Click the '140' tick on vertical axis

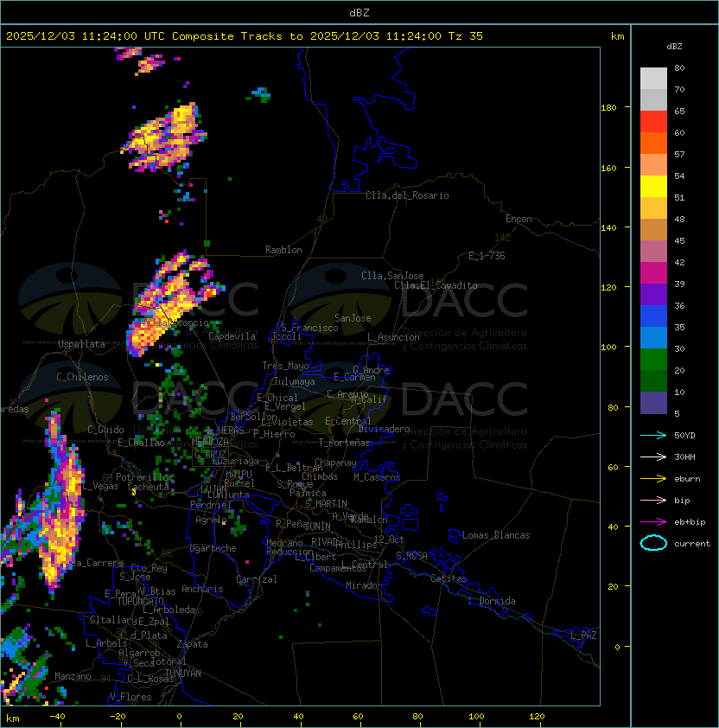pyautogui.click(x=608, y=227)
